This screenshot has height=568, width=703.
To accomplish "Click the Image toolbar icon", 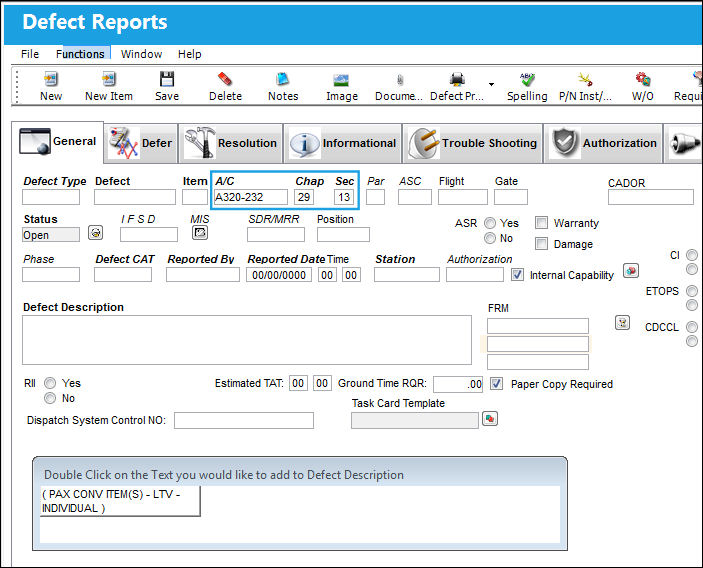I will 342,80.
